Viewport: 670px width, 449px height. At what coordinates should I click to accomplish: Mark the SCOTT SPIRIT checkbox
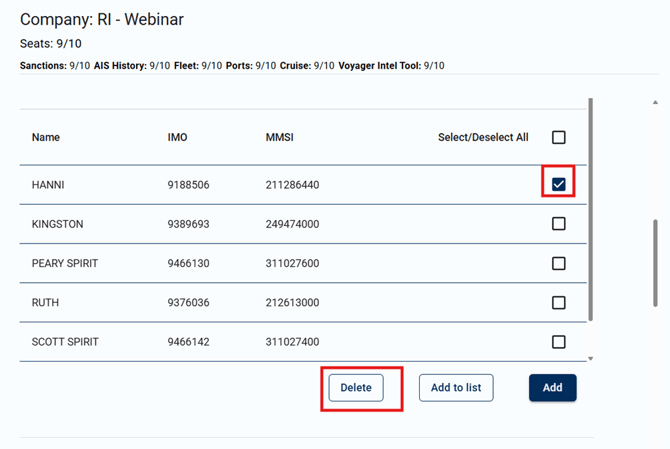(x=559, y=342)
